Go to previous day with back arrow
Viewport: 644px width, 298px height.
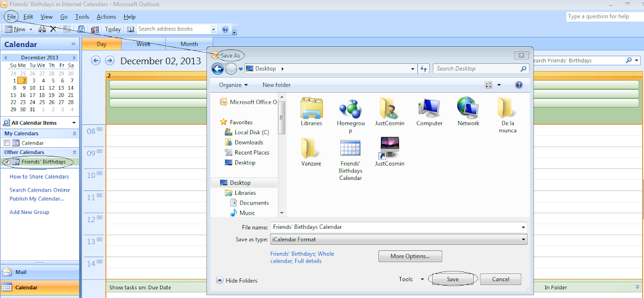[96, 61]
